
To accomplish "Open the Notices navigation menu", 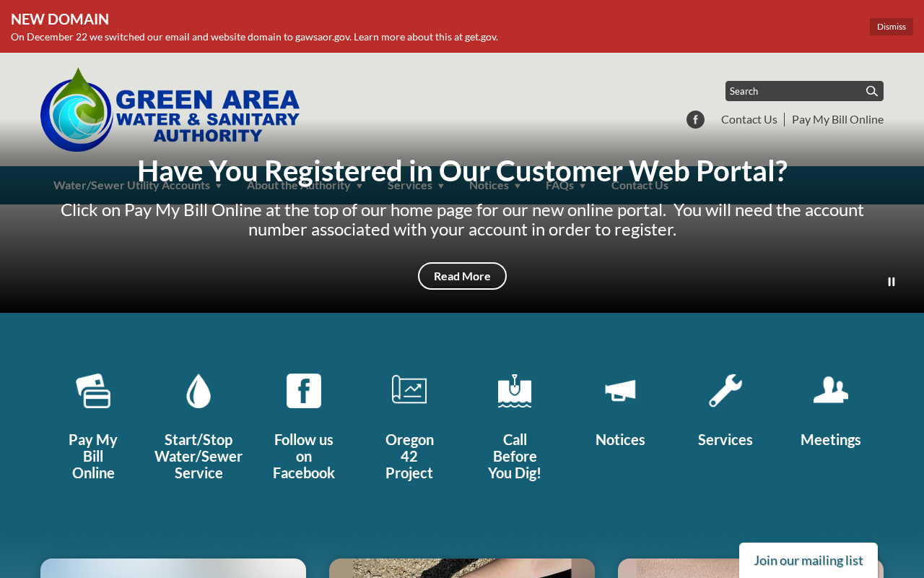I will pyautogui.click(x=495, y=185).
